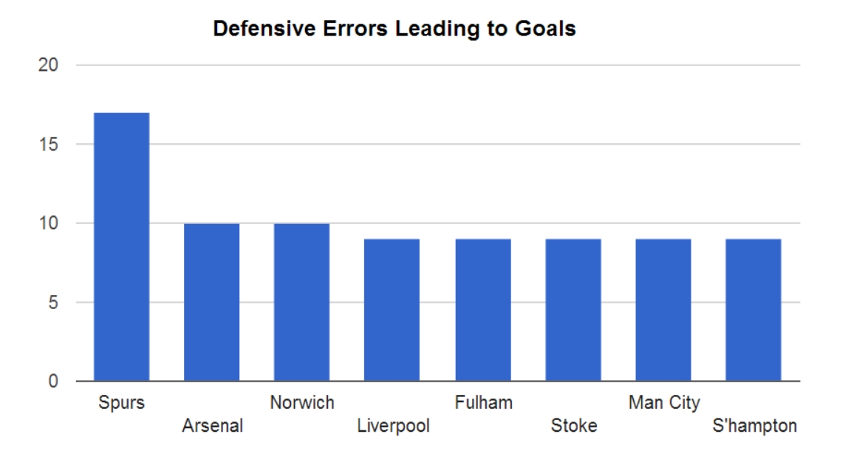Screen dimensions: 868x471
Task: Select the Arsenal bar
Action: 211,302
